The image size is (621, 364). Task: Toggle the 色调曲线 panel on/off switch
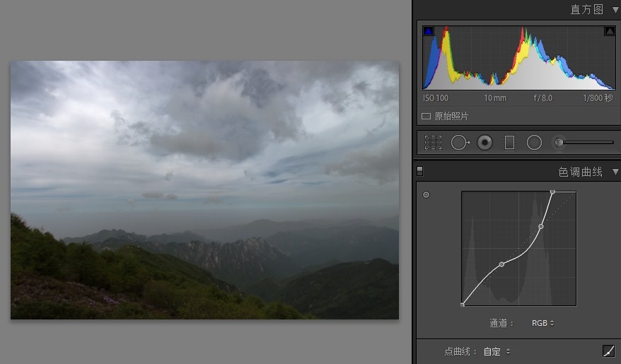(420, 171)
